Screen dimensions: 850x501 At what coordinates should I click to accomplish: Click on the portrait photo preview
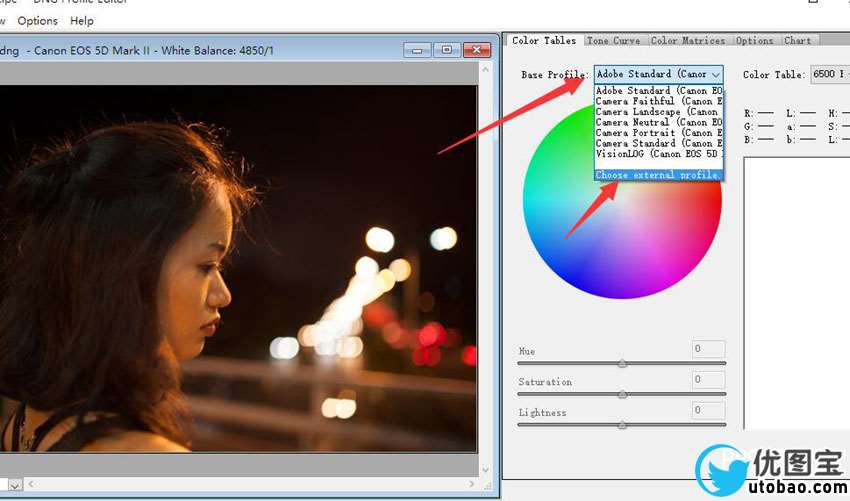point(239,268)
